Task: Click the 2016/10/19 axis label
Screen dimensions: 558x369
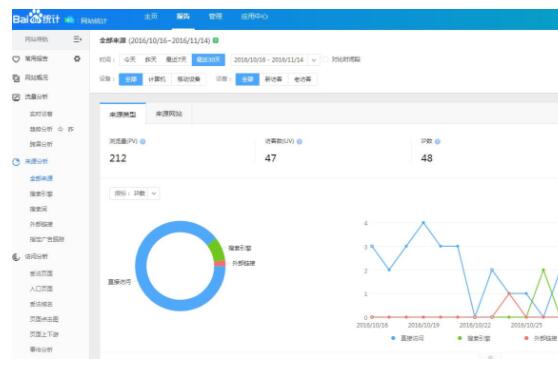Action: tap(423, 325)
